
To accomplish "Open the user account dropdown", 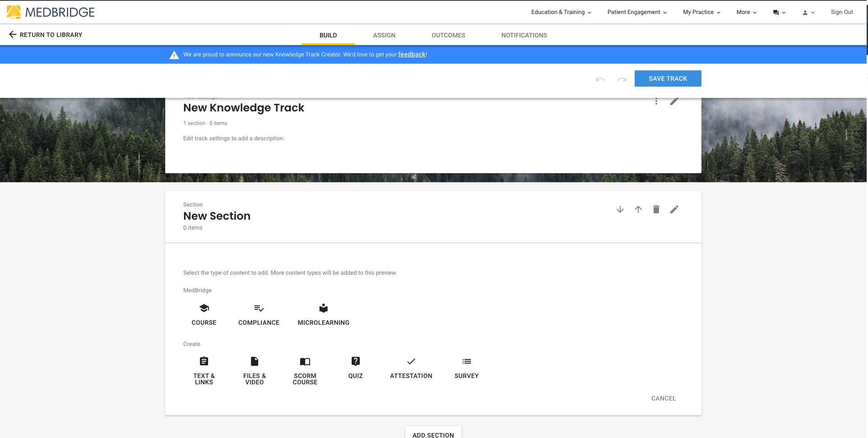I will point(808,13).
